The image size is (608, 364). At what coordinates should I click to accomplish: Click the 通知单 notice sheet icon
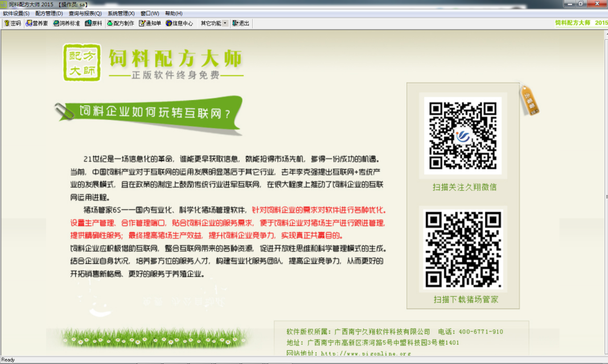(150, 23)
